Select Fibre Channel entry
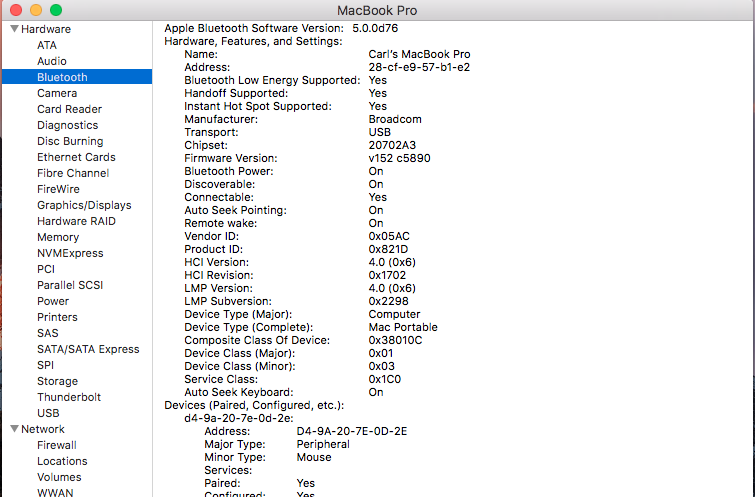 pos(73,173)
